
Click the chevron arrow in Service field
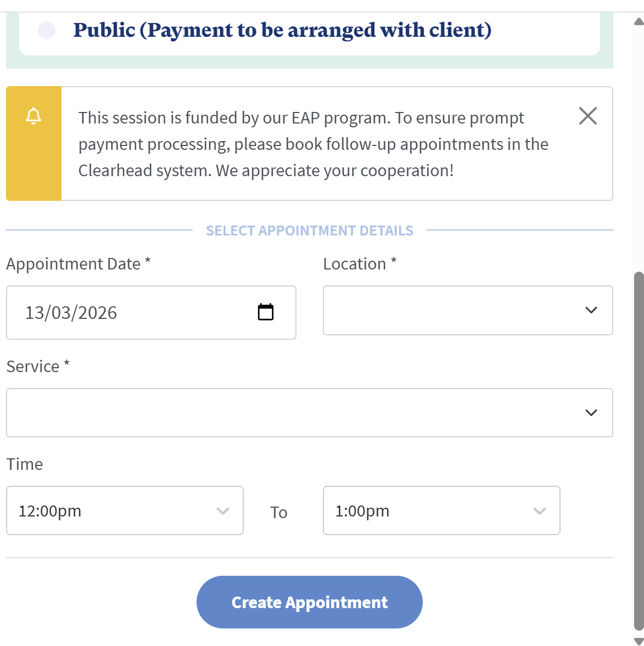(x=591, y=413)
